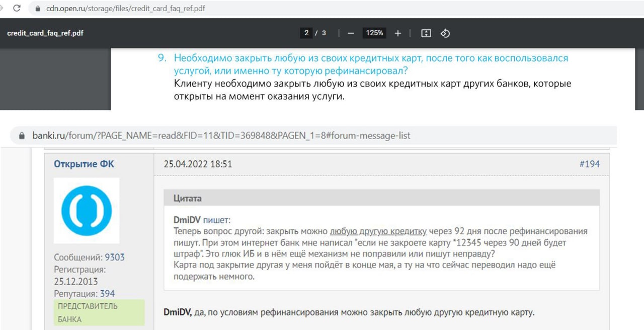Screen dimensions: 644x330
Task: Click the credit_card_faq_ref.pdf title
Action: (x=45, y=33)
